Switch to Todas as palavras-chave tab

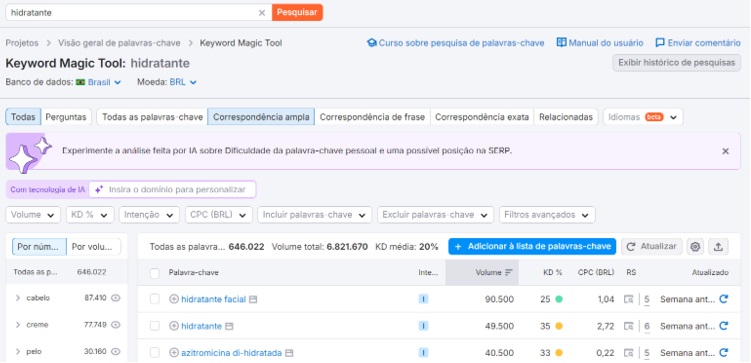pos(152,117)
